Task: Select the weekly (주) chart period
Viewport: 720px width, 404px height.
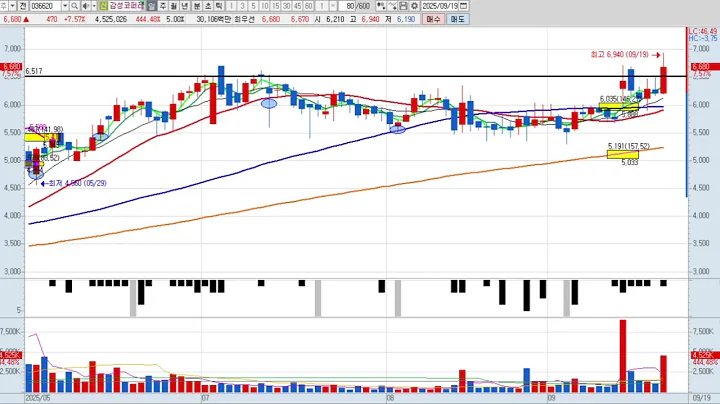Action: tap(163, 6)
